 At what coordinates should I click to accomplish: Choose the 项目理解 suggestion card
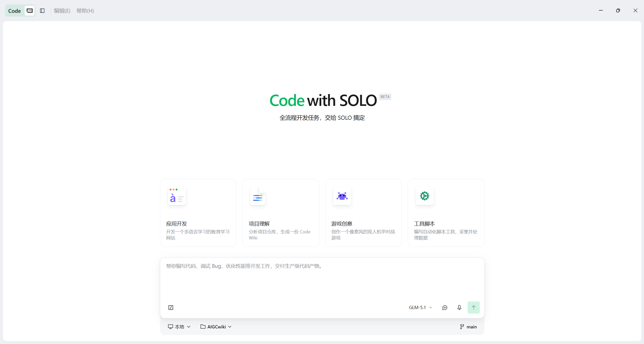(x=281, y=213)
